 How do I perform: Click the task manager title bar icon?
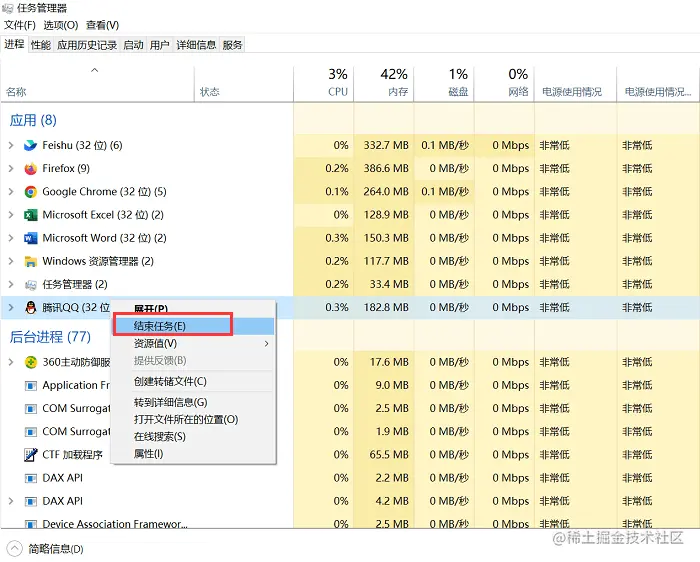[8, 8]
